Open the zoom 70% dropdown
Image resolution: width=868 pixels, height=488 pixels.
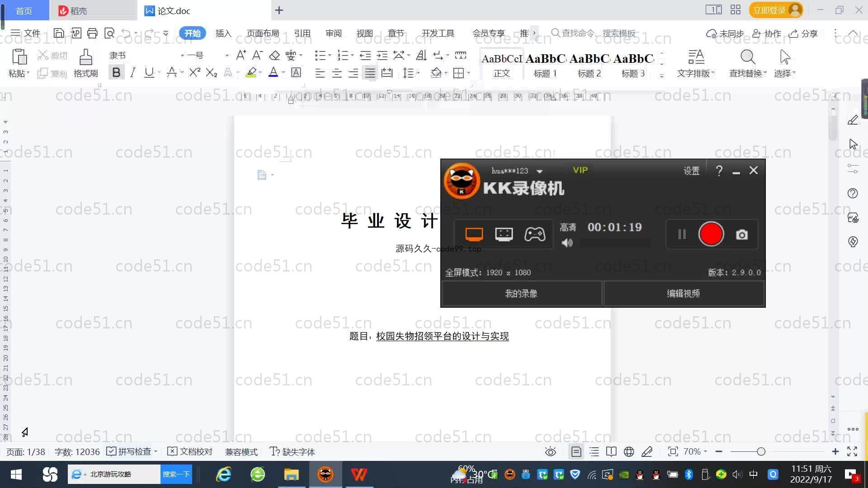tap(705, 451)
